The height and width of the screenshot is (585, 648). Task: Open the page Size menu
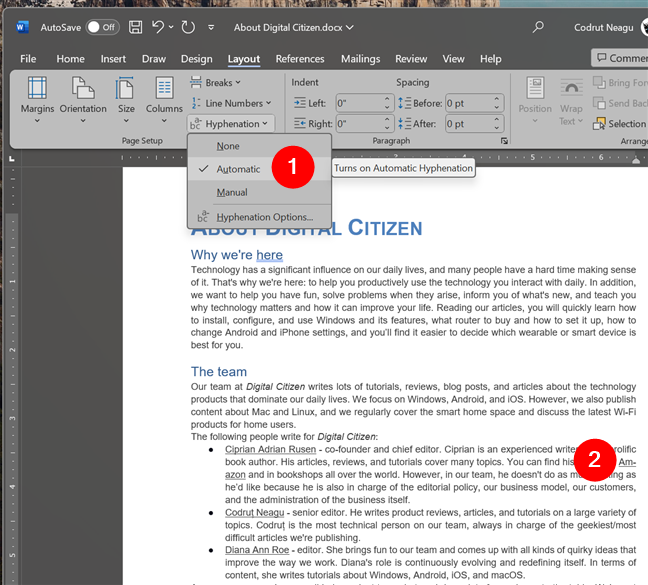click(126, 100)
